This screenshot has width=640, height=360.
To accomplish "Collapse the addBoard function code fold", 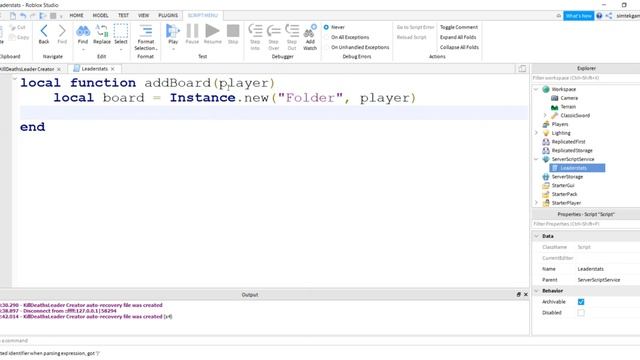I will coord(15,79).
